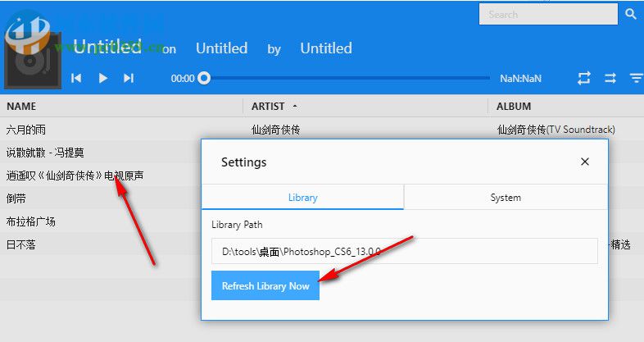Open the filter menu icon
Image resolution: width=644 pixels, height=342 pixels.
[x=636, y=78]
